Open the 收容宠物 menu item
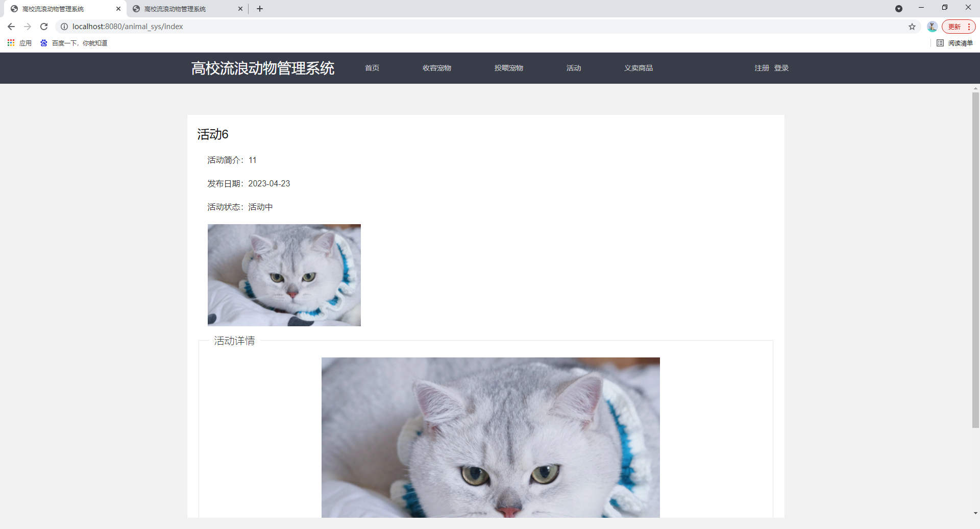This screenshot has height=529, width=980. (437, 68)
